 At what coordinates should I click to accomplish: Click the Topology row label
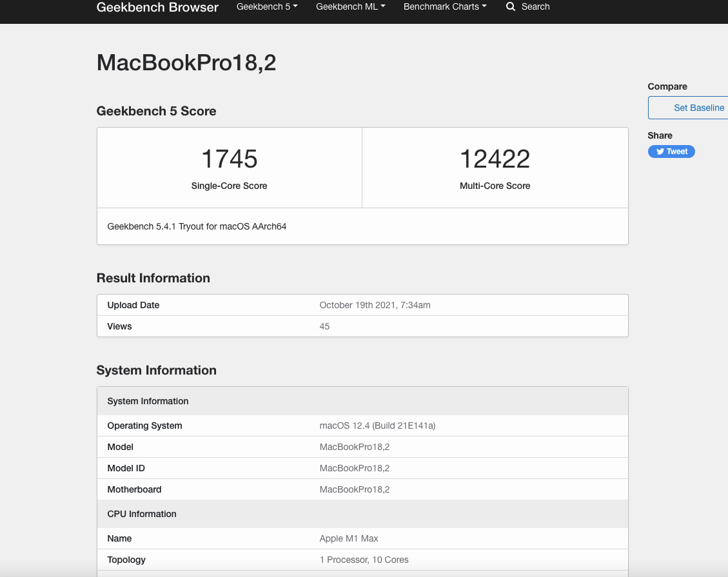tap(126, 560)
